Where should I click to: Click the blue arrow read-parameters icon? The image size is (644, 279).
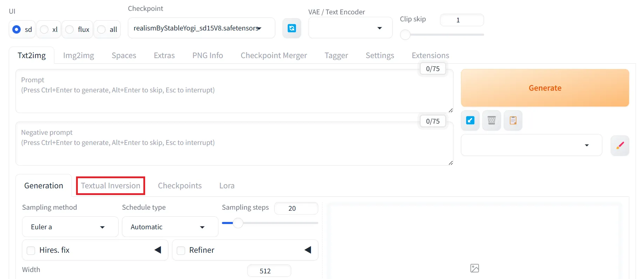470,120
